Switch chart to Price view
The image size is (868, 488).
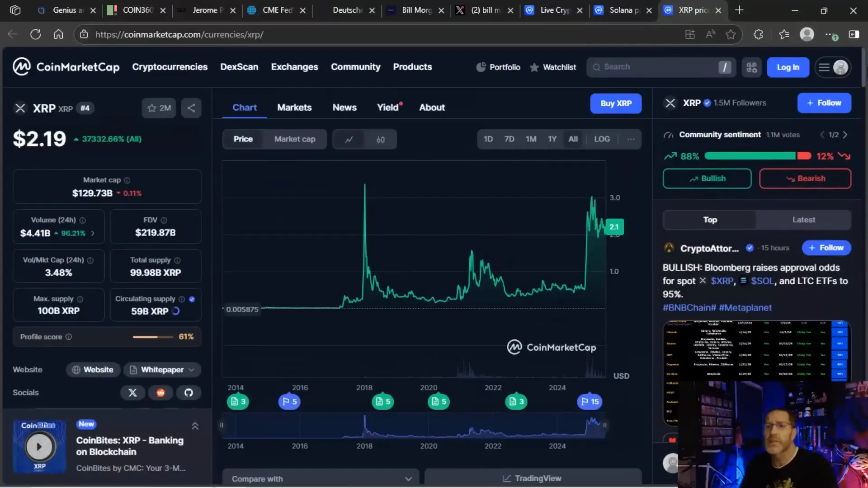coord(243,139)
